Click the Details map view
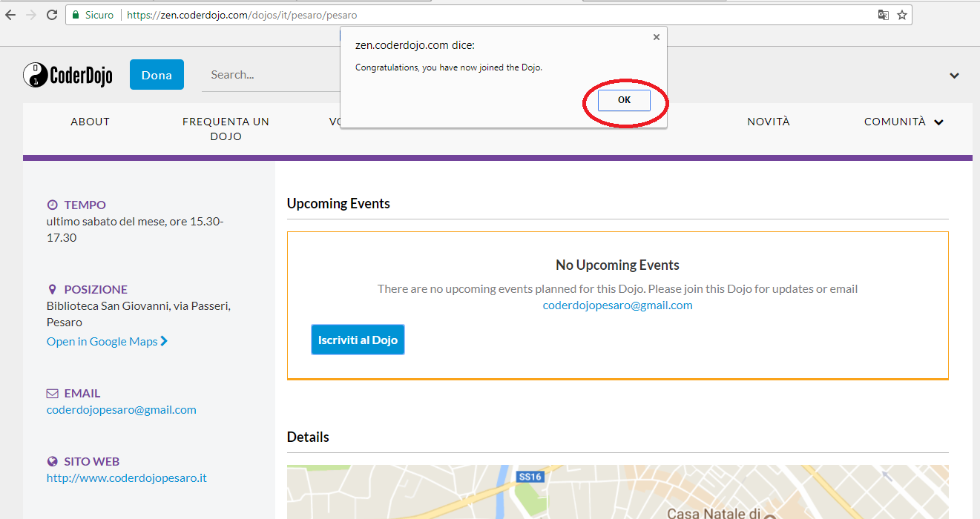The width and height of the screenshot is (980, 519). [618, 492]
